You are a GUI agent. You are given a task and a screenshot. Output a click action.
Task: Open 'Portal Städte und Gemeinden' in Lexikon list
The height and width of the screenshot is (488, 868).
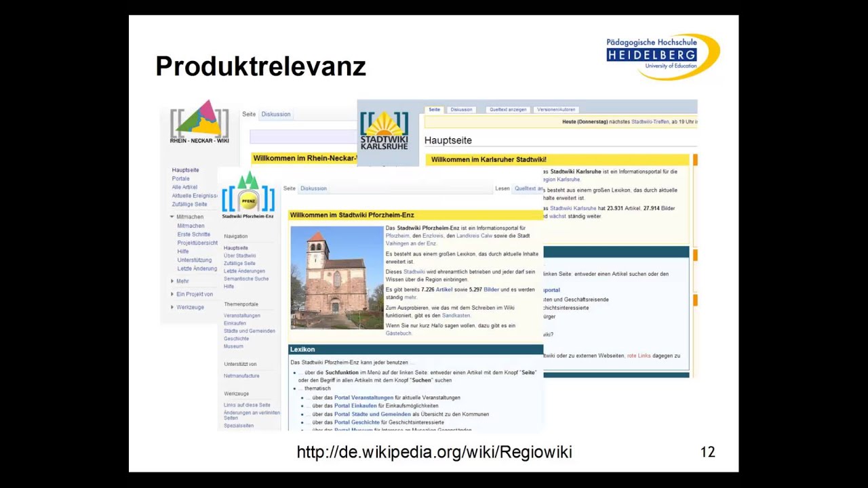point(373,414)
